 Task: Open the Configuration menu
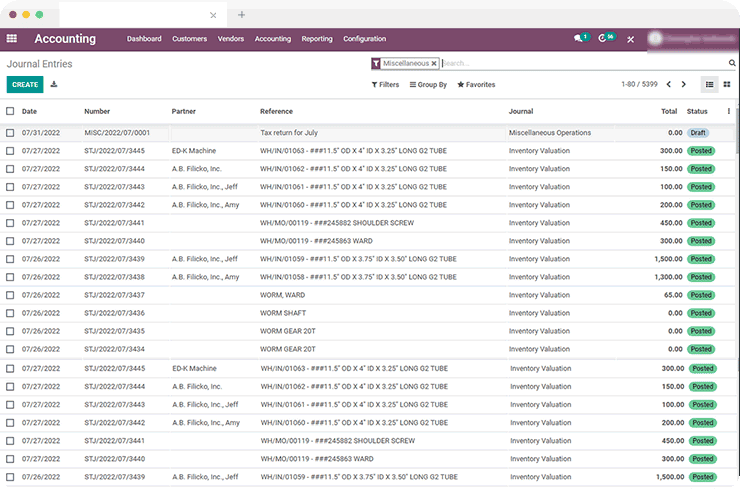(364, 39)
